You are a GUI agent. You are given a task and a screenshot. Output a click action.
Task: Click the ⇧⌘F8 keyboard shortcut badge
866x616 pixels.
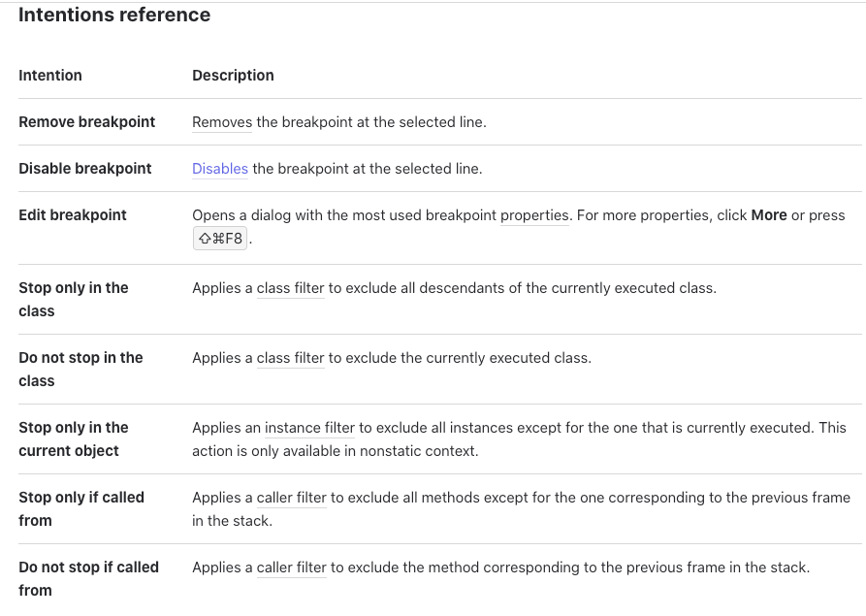pyautogui.click(x=219, y=239)
